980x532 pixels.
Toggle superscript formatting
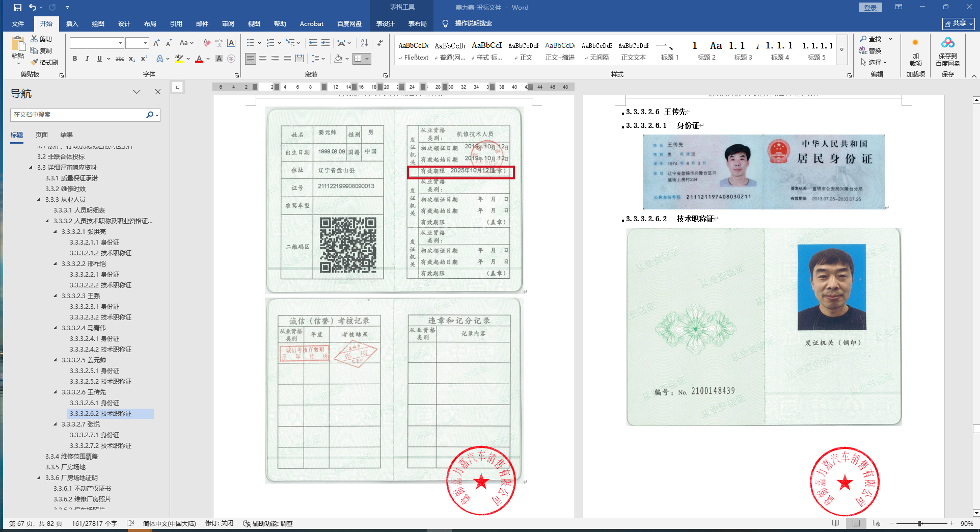click(x=144, y=59)
